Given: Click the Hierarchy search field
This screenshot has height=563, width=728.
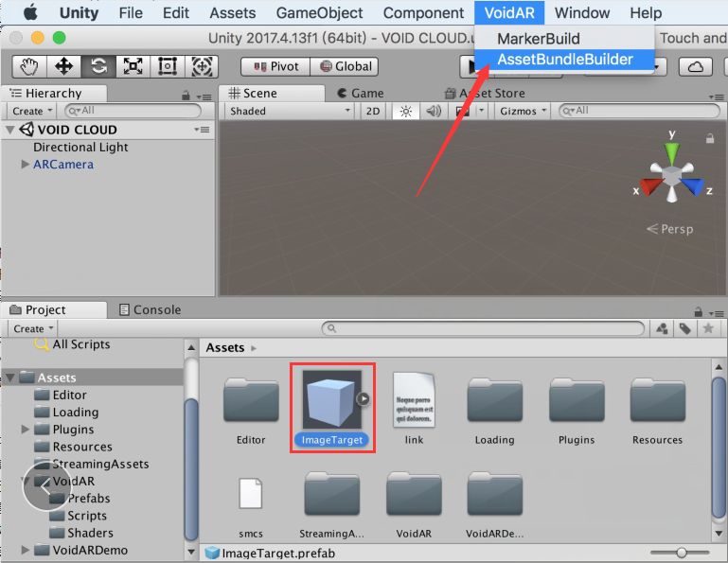Looking at the screenshot, I should click(x=133, y=111).
